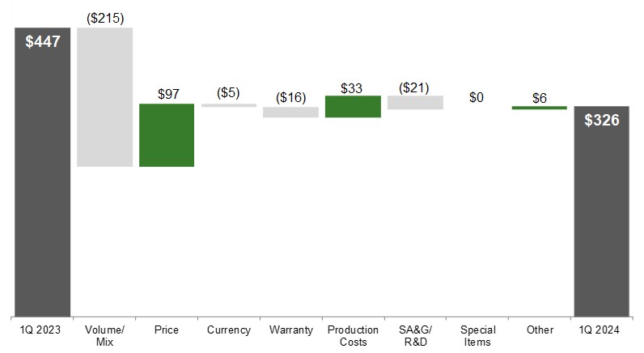Select the gray Volume/Mix bar
This screenshot has width=644, height=353.
pos(104,97)
